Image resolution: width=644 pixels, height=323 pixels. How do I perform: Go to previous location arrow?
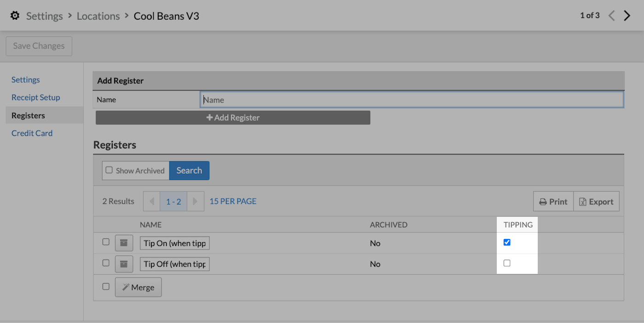point(611,16)
